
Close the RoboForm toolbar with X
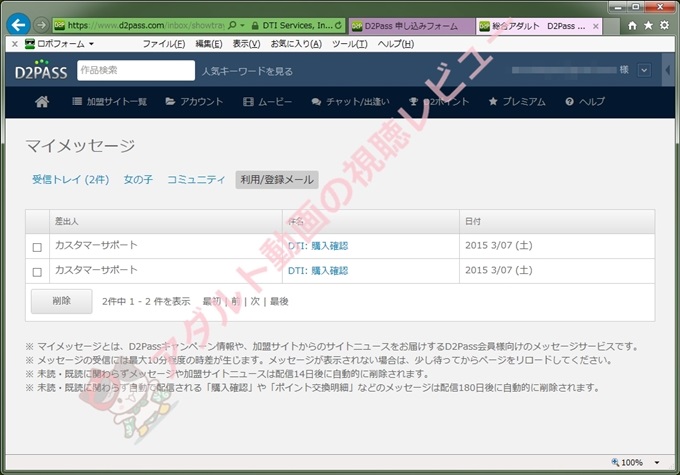click(14, 44)
